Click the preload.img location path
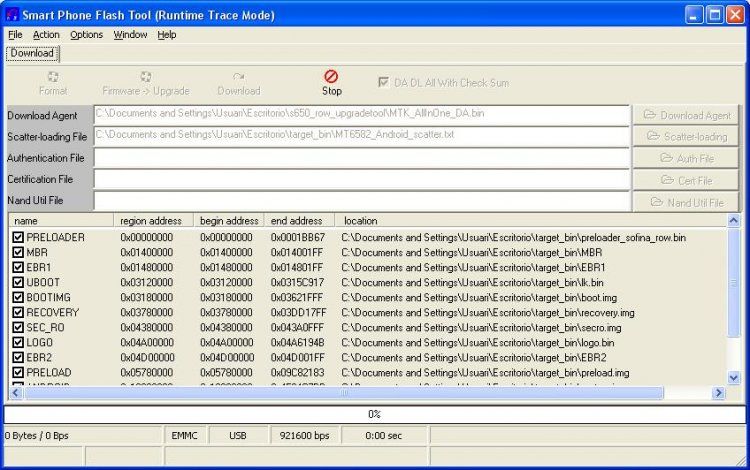Viewport: 750px width, 470px height. click(x=485, y=373)
